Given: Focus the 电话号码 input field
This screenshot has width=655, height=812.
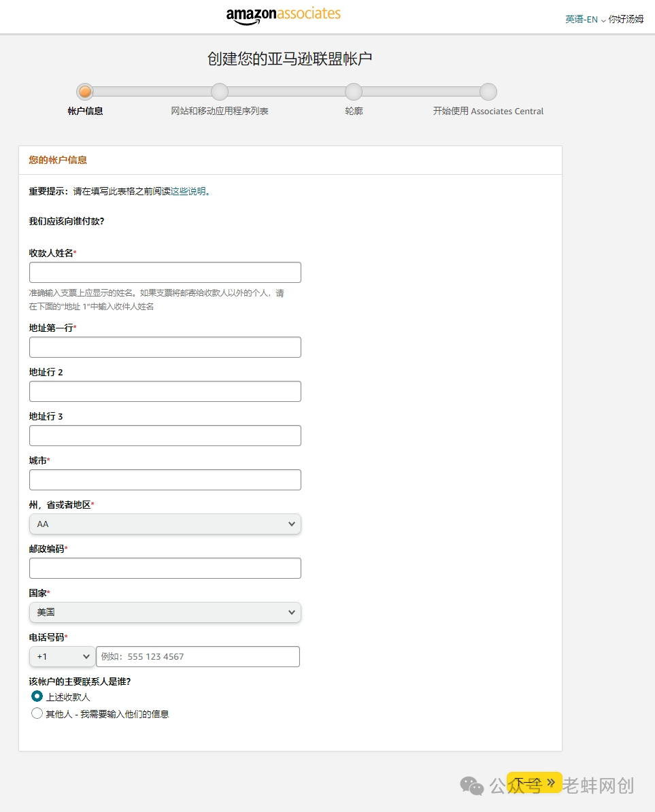Looking at the screenshot, I should 198,657.
